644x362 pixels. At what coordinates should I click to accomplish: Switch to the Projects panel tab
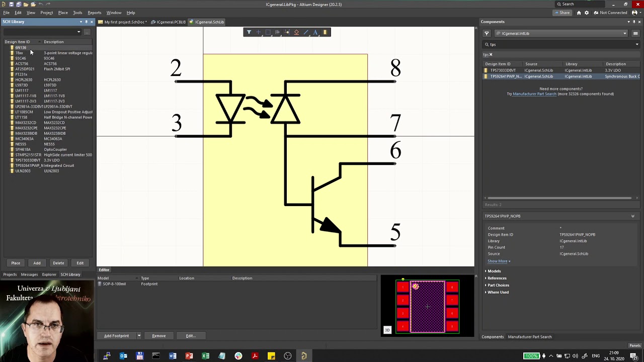click(10, 275)
